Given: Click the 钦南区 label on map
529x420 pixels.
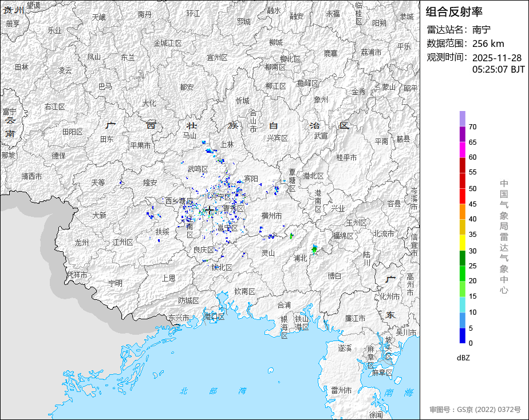Looking at the screenshot, I should coord(244,291).
